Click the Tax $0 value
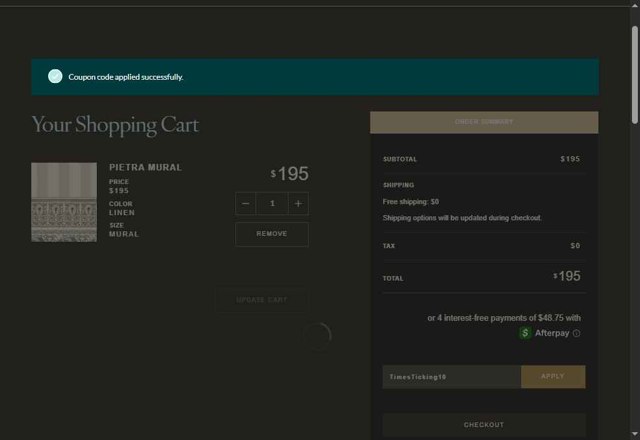Viewport: 640px width, 440px height. (575, 246)
